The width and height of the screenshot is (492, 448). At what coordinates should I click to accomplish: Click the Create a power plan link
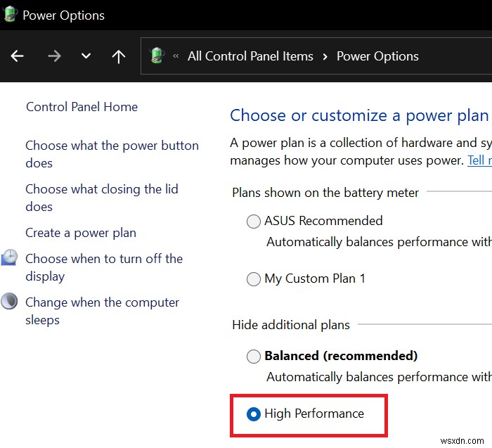point(81,233)
